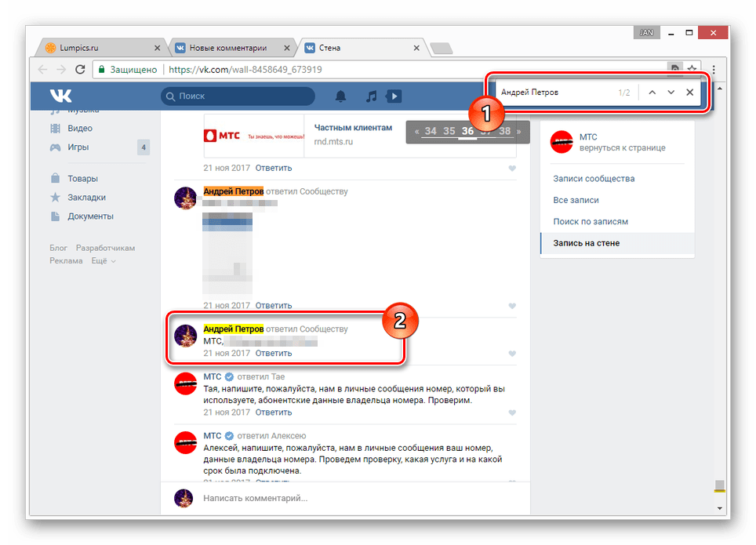Click the VK logo in header
The width and height of the screenshot is (756, 545).
pos(60,96)
